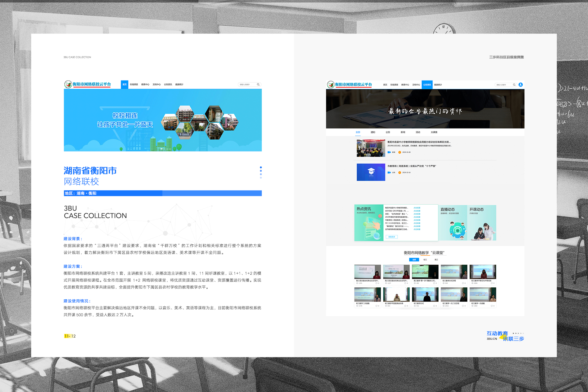Open training meeting news photo thumbnail
This screenshot has width=588, height=392.
(x=371, y=148)
